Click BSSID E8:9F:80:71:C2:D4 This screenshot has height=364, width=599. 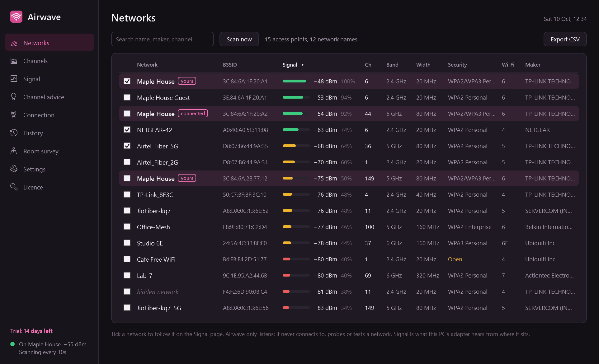[245, 227]
